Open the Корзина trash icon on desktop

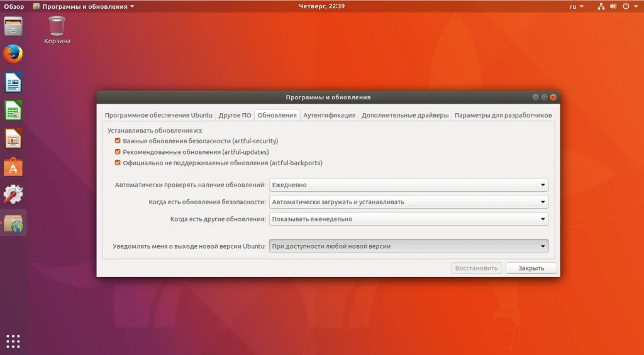57,30
